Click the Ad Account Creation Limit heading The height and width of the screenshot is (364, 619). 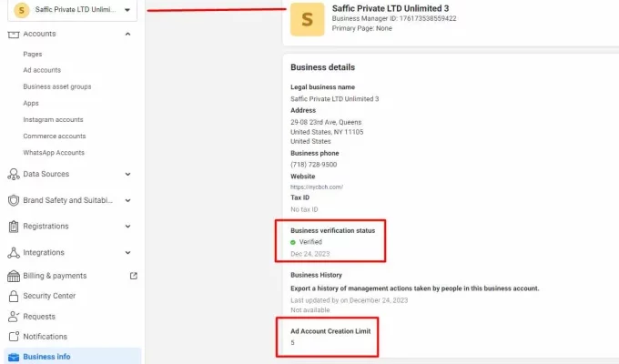tap(330, 331)
